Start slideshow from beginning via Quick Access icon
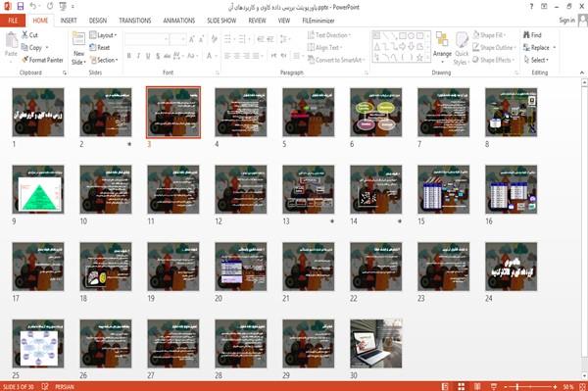Viewport: 588px width, 391px height. coord(63,6)
